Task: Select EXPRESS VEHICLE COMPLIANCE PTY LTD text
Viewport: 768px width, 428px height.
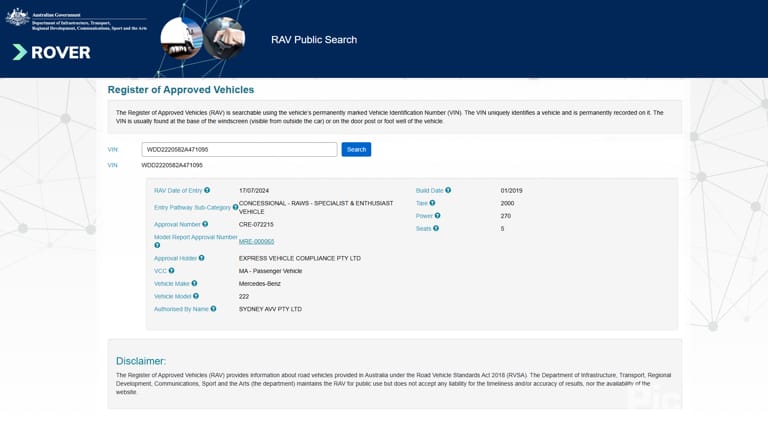Action: pos(300,258)
